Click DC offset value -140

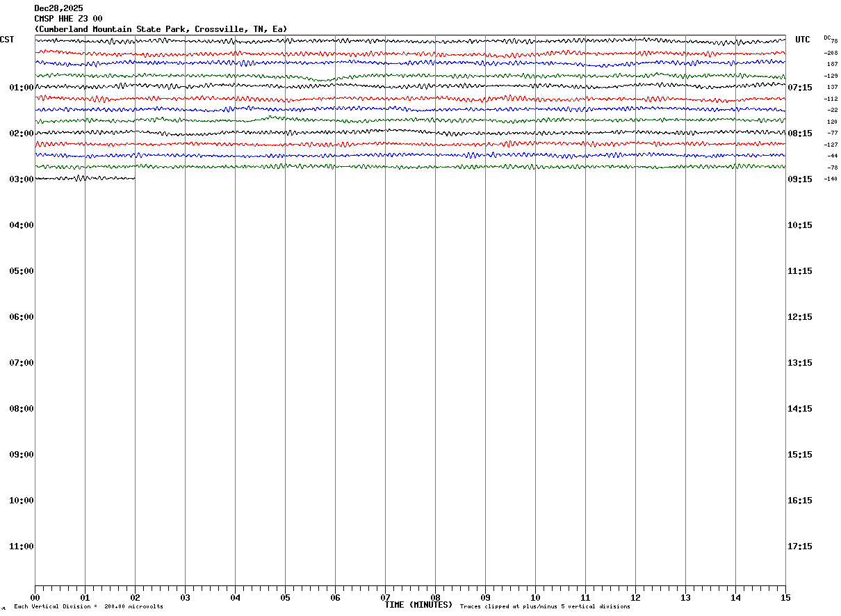point(831,179)
